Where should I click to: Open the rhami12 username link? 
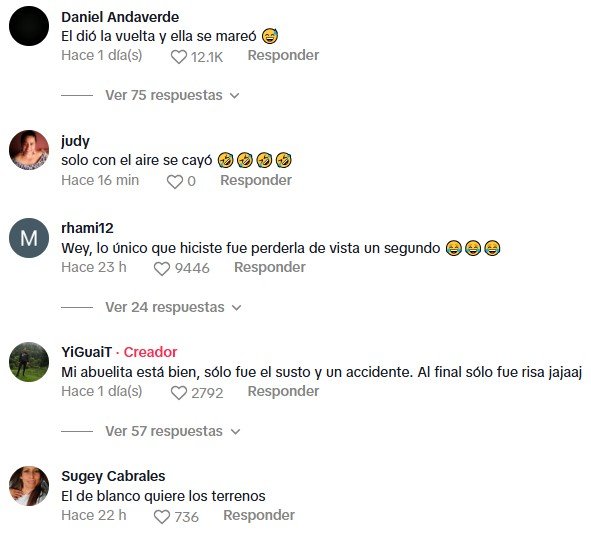(87, 228)
